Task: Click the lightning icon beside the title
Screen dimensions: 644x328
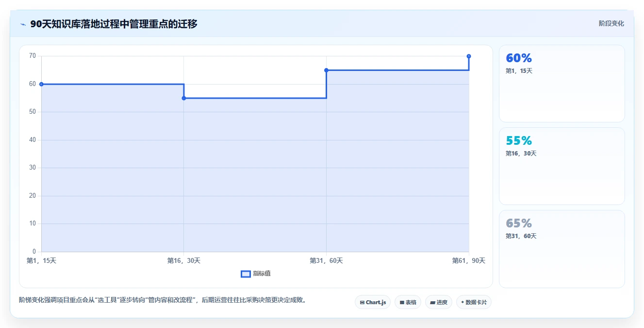Action: (x=23, y=24)
